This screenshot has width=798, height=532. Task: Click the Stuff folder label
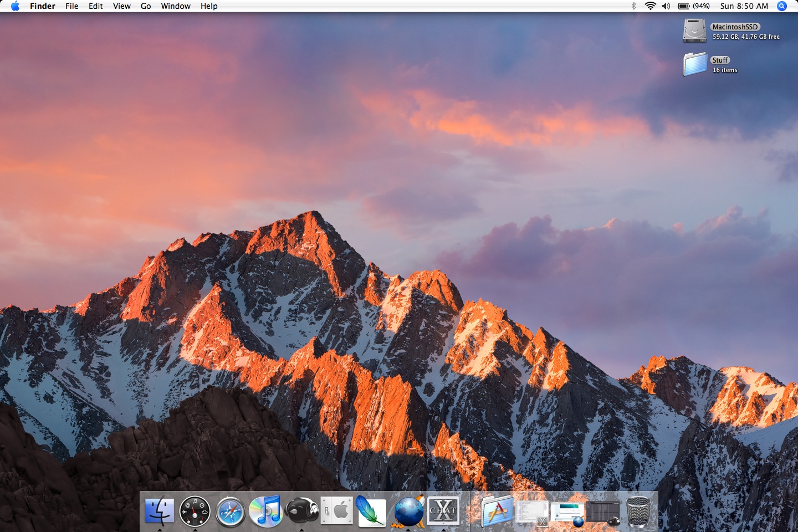point(720,60)
